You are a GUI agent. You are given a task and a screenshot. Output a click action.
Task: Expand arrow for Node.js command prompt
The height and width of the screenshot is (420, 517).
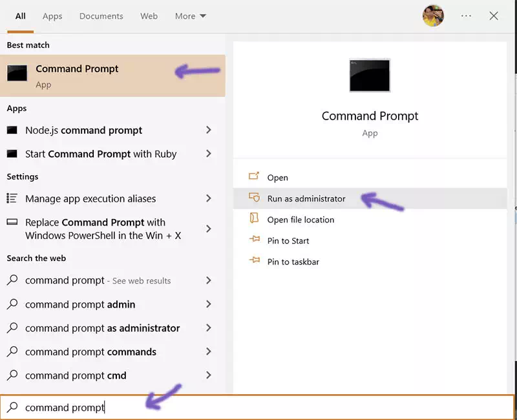[x=208, y=130]
